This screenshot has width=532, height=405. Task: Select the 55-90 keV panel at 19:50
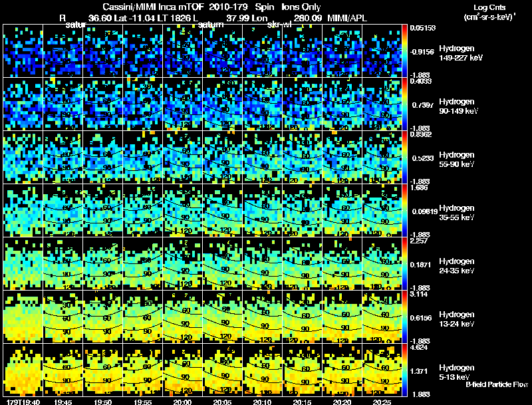[x=103, y=157]
